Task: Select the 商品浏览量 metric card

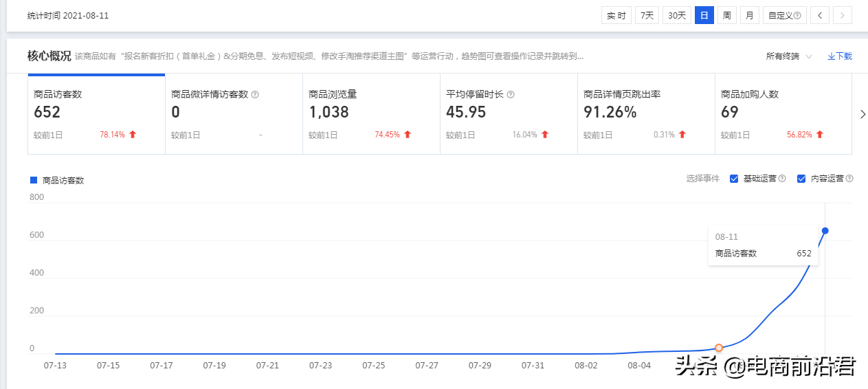Action: pos(371,114)
